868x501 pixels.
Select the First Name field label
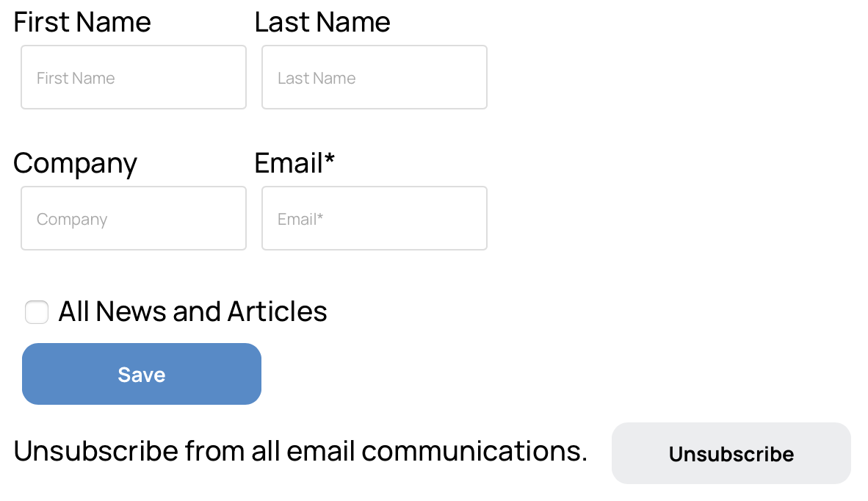(x=82, y=22)
